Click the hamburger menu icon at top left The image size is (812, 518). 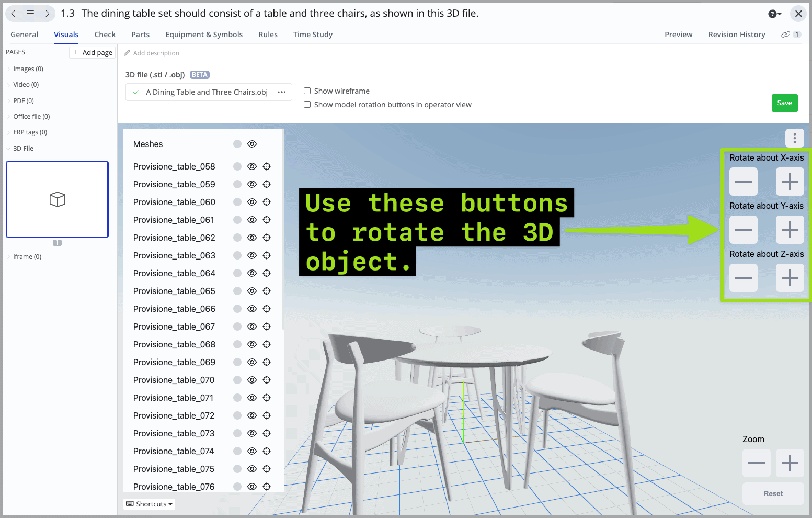click(30, 13)
